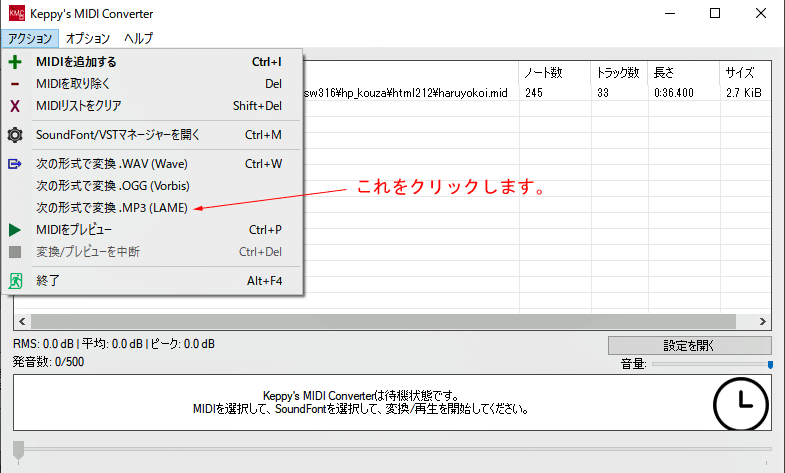Click the KMC app icon in title bar

click(x=17, y=14)
